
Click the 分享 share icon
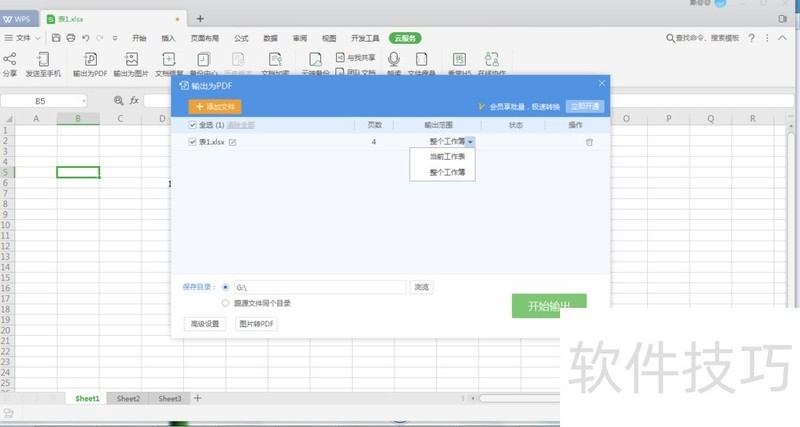point(10,60)
